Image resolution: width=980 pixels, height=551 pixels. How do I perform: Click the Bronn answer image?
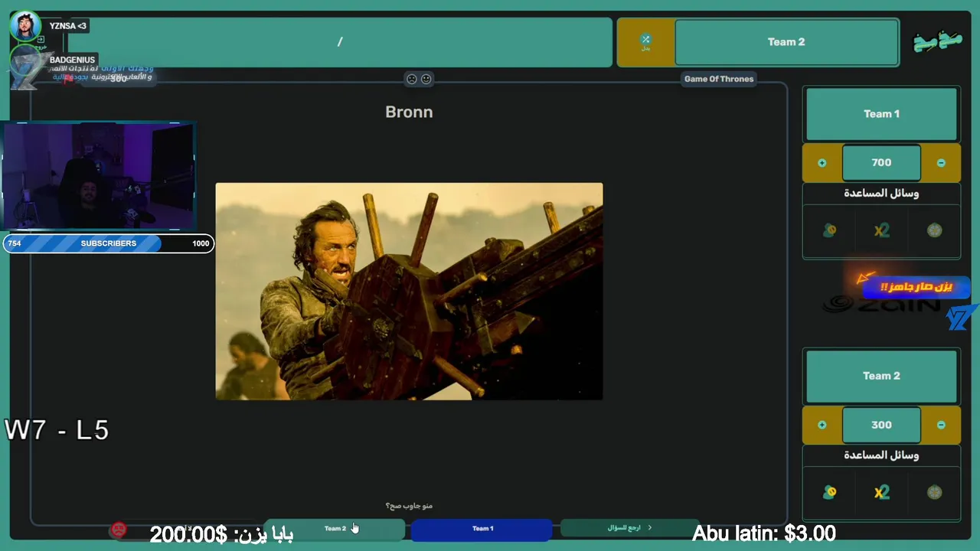click(409, 292)
